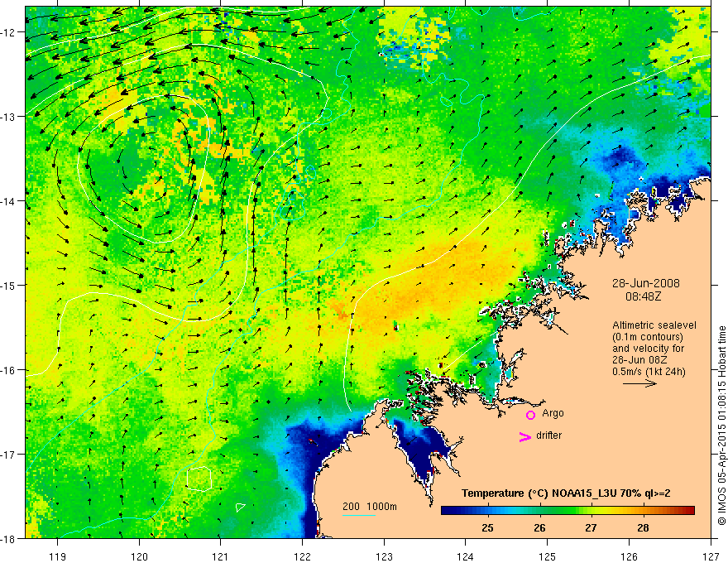Click the longitude label 119
The height and width of the screenshot is (563, 728).
click(58, 556)
